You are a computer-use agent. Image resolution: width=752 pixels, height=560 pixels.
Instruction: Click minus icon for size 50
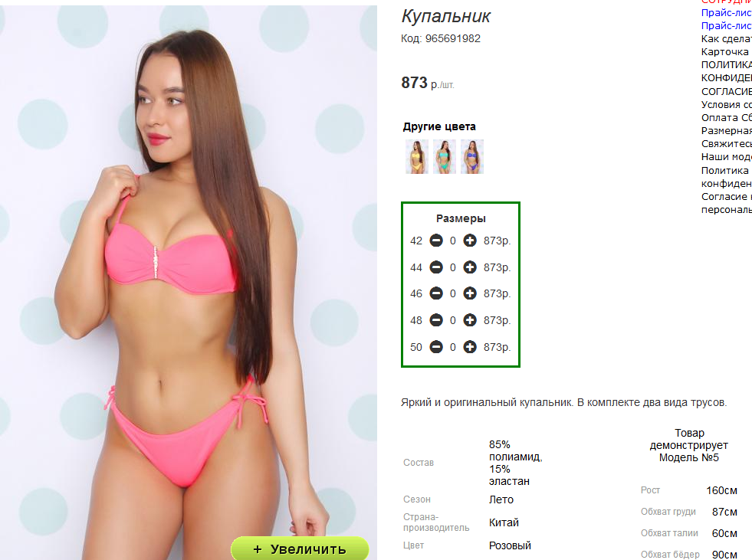[x=436, y=346]
